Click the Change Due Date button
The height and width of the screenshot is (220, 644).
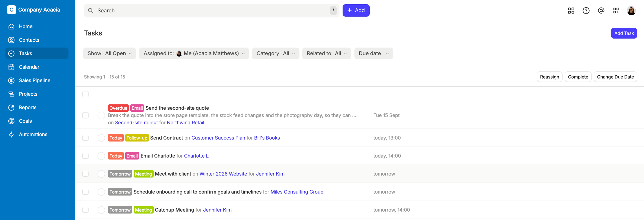pos(616,77)
